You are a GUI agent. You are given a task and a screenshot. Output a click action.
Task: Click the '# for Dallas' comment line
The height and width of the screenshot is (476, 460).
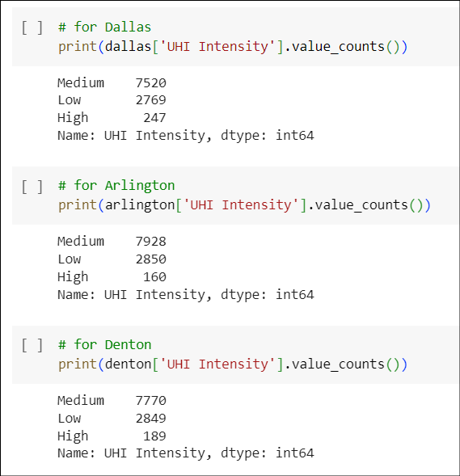coord(104,27)
